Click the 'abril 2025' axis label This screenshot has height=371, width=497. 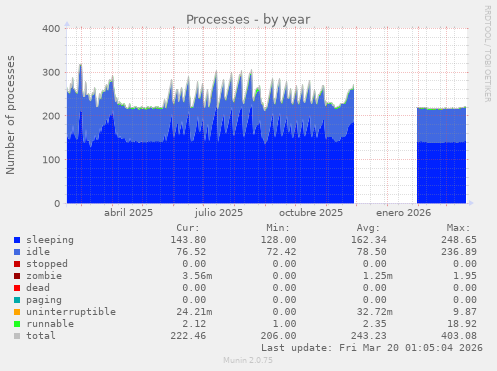pos(128,213)
